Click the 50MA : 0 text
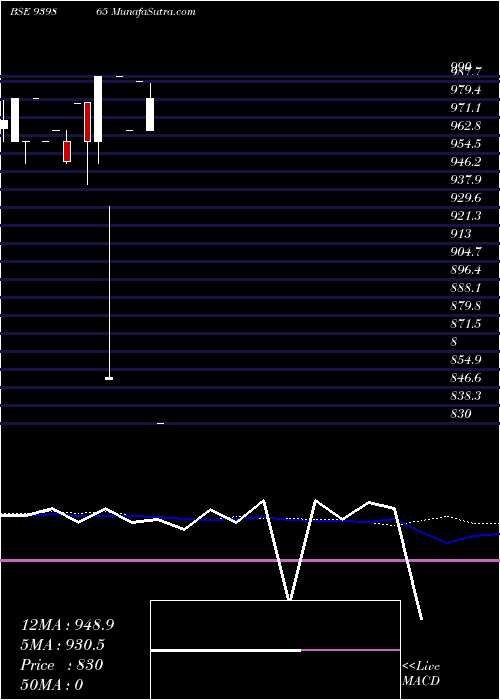Viewport: 500px width, 700px height. (x=52, y=685)
